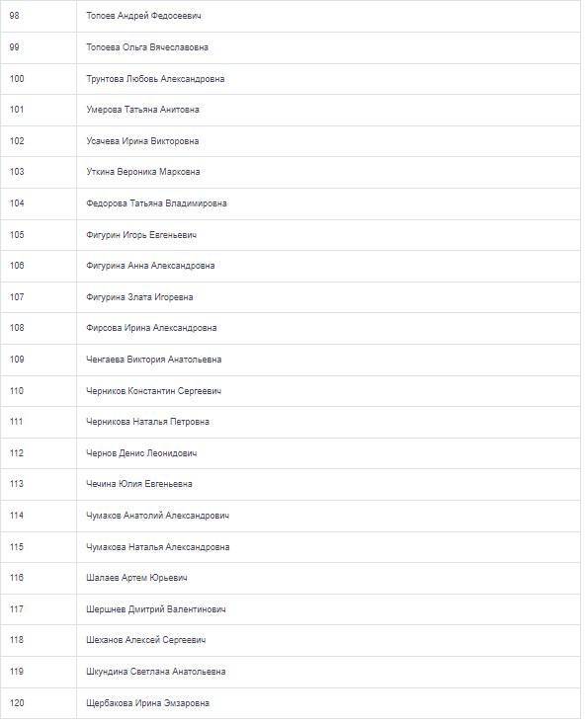Select Фигурин Игорь Евгеньевич entry
Image resolution: width=588 pixels, height=724 pixels.
click(141, 234)
